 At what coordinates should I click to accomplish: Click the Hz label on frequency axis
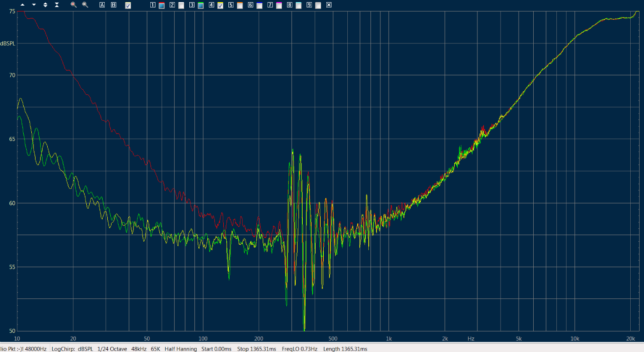471,339
